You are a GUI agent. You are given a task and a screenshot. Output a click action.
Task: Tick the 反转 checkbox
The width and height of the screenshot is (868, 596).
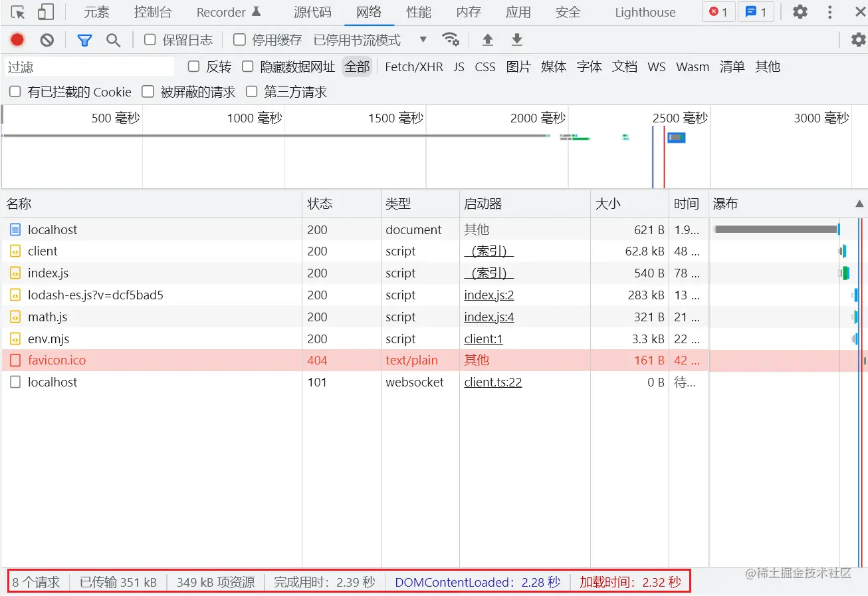click(193, 67)
